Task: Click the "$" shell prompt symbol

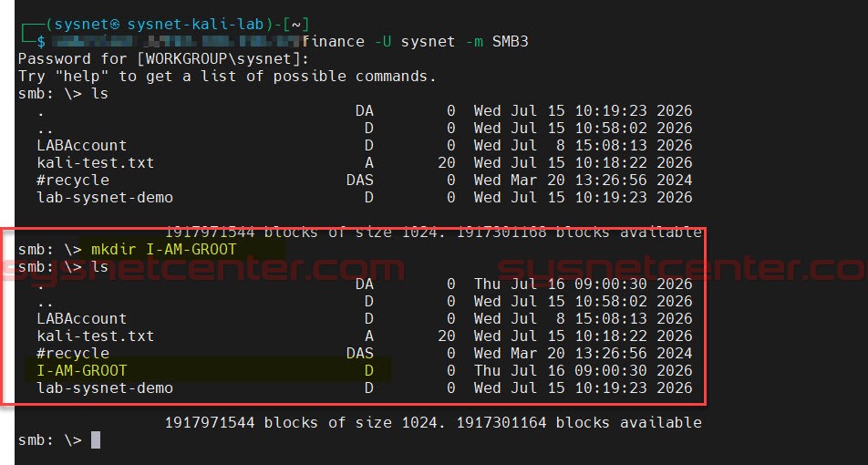Action: tap(41, 42)
